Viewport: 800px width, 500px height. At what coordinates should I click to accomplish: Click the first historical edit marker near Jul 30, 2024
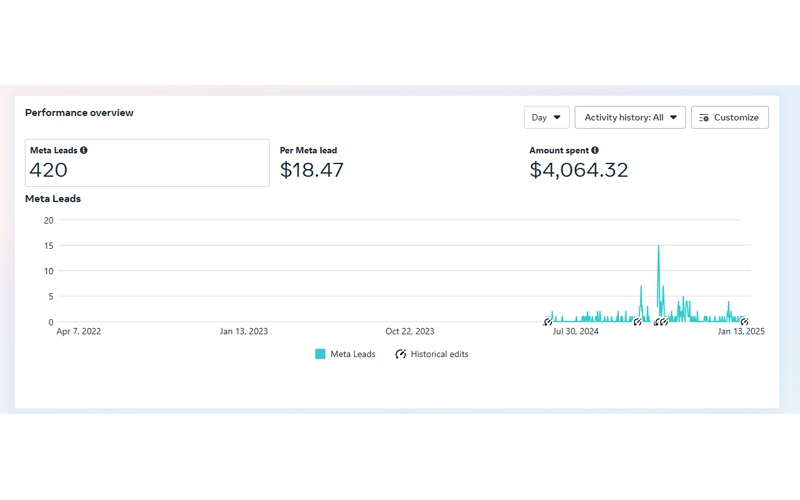tap(547, 322)
